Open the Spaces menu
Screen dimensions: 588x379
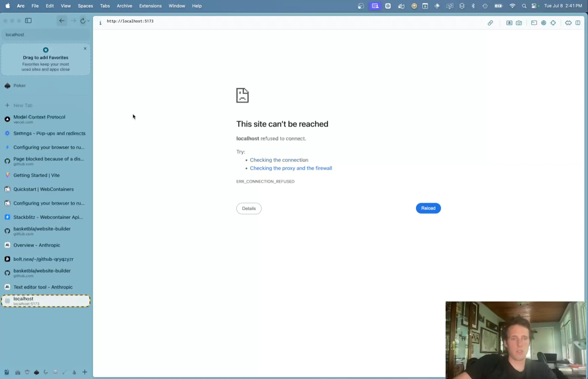tap(85, 6)
